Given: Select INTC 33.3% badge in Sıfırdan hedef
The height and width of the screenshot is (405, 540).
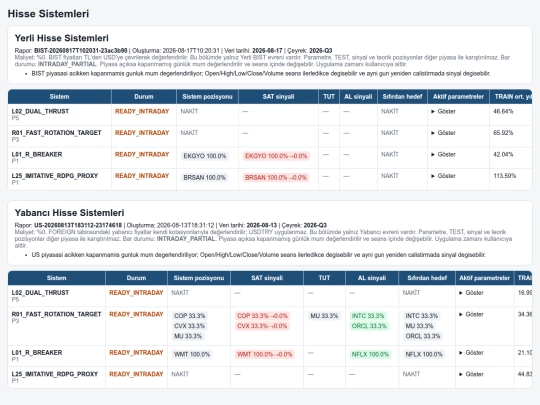Looking at the screenshot, I should (x=422, y=316).
